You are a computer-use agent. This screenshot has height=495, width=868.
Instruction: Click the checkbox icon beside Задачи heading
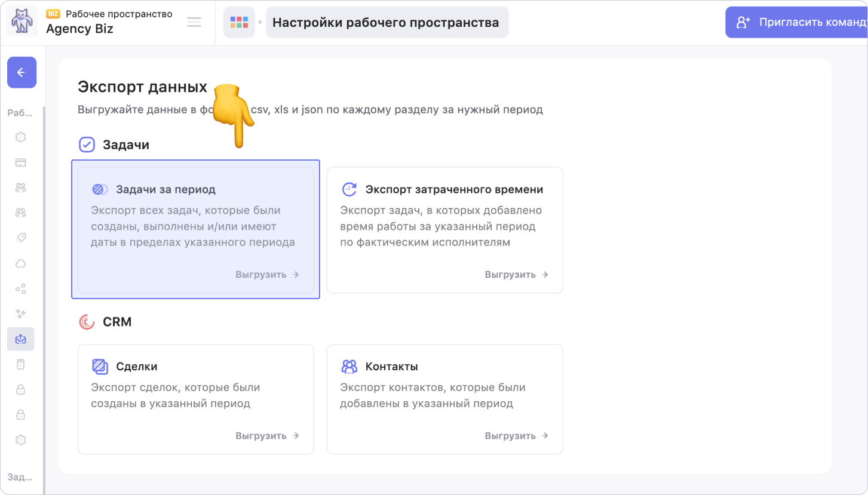87,144
